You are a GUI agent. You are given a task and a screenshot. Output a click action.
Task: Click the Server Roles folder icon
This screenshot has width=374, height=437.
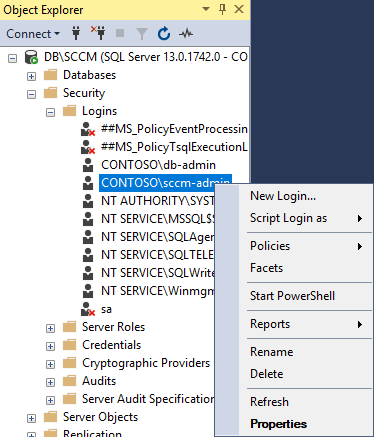tap(69, 327)
